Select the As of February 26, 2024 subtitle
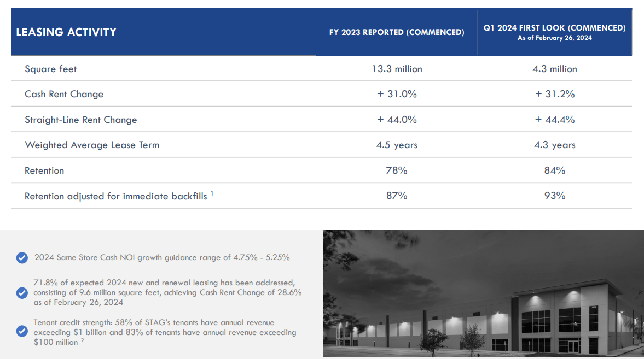Image resolution: width=644 pixels, height=359 pixels. [554, 38]
